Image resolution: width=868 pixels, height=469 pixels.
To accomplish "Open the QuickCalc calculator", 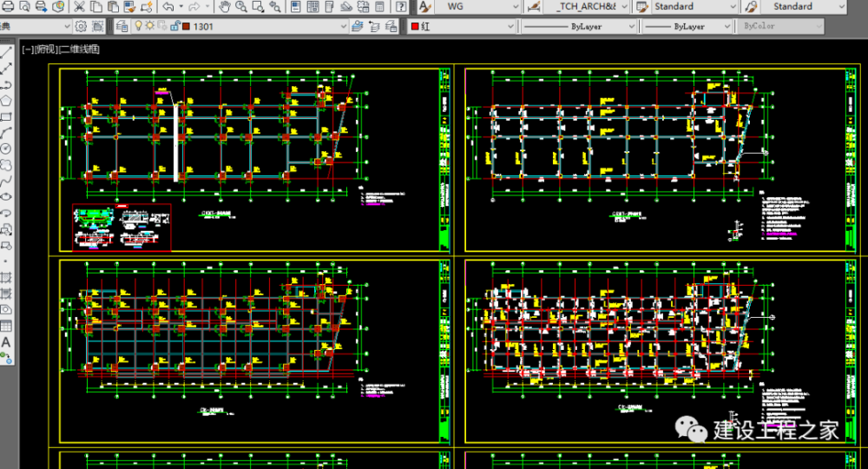I will [380, 7].
